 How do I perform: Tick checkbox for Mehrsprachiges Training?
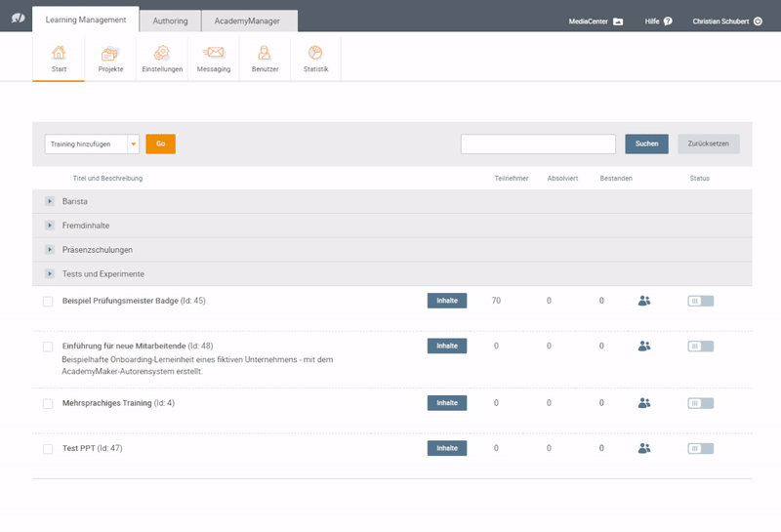point(48,403)
